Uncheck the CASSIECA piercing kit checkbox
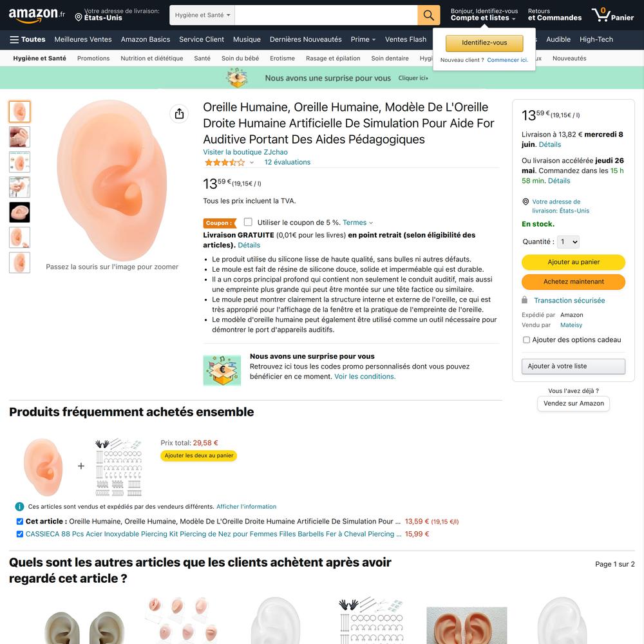Screen dimensions: 644x644 click(20, 534)
